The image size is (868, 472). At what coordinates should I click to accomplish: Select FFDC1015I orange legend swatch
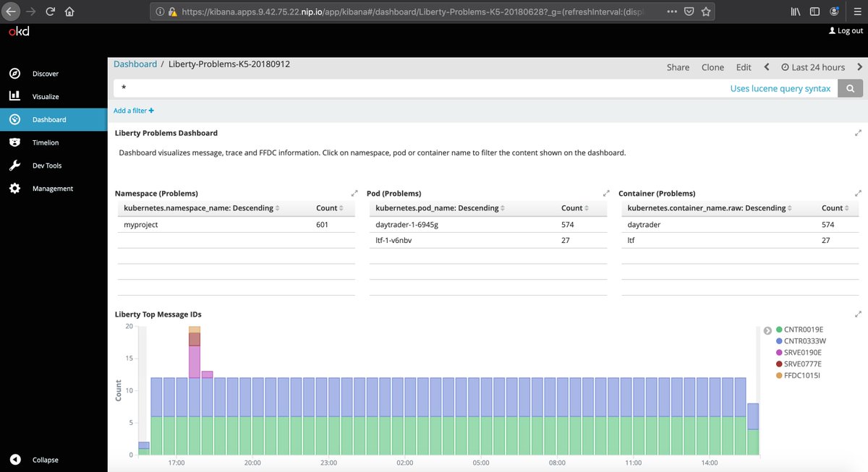click(779, 376)
